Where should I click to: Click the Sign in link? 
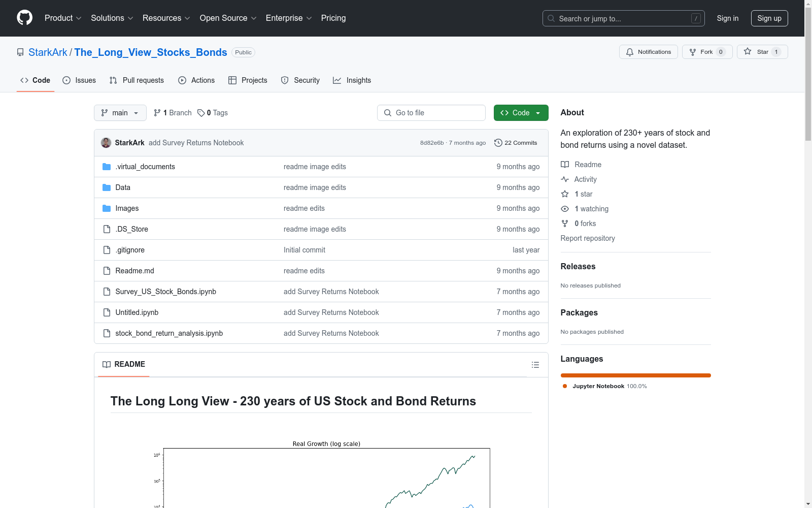(x=728, y=18)
